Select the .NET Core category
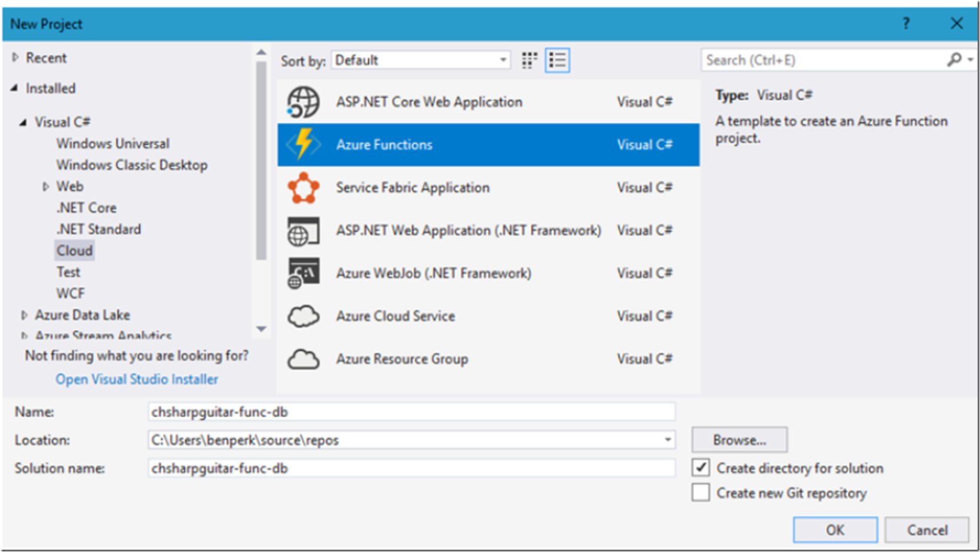This screenshot has height=552, width=980. pyautogui.click(x=86, y=208)
